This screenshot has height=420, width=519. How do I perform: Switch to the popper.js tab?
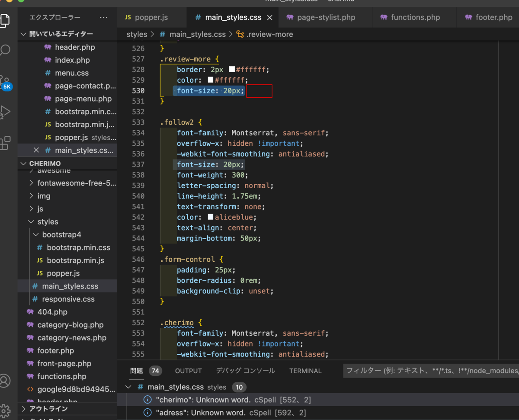point(152,18)
